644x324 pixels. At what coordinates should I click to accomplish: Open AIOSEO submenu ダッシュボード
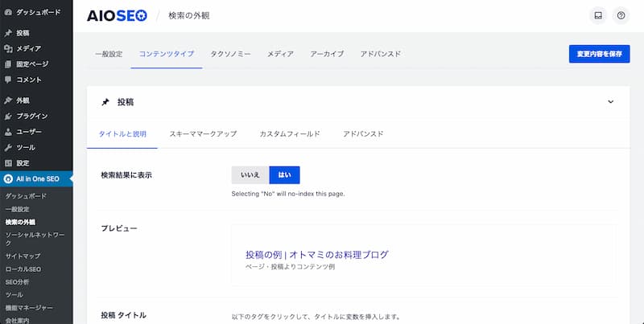(x=26, y=196)
